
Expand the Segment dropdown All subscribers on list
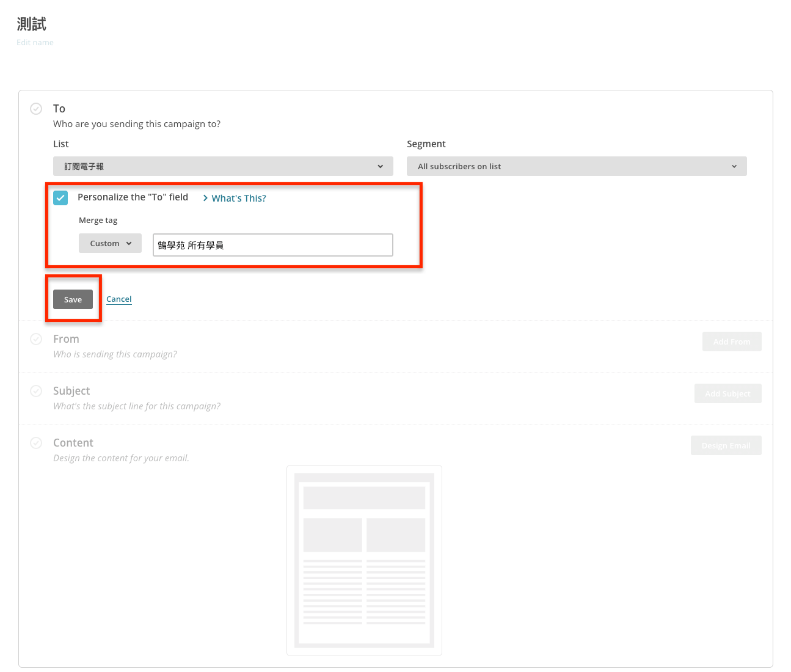coord(576,166)
